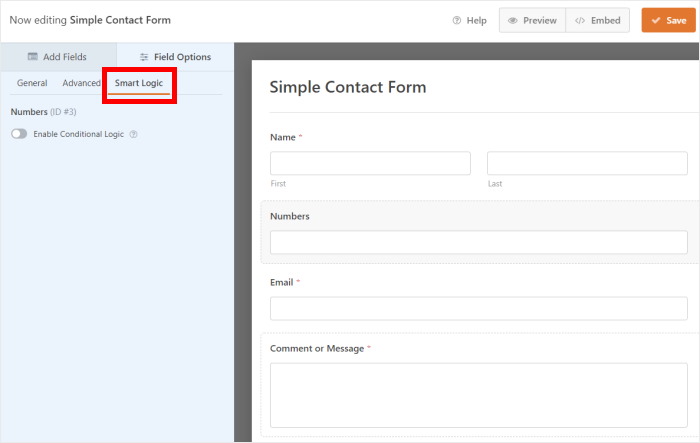Click the Comment or Message textarea
700x443 pixels.
pyautogui.click(x=479, y=395)
